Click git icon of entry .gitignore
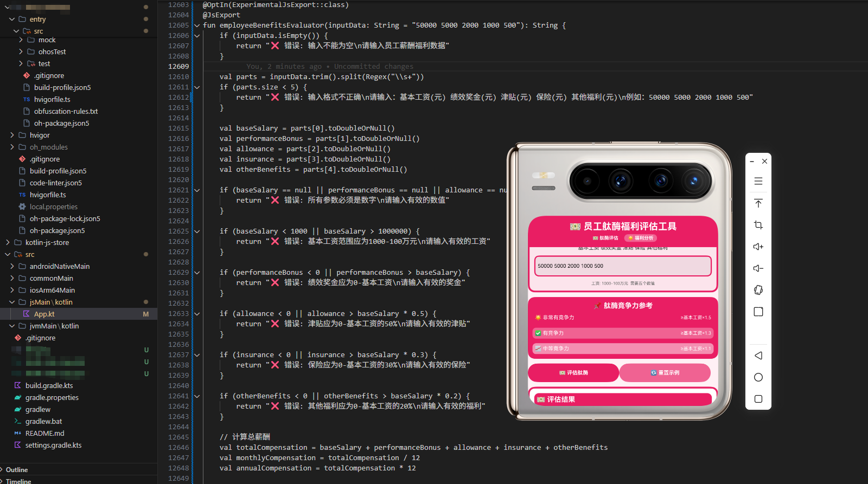Image resolution: width=868 pixels, height=484 pixels. point(26,75)
